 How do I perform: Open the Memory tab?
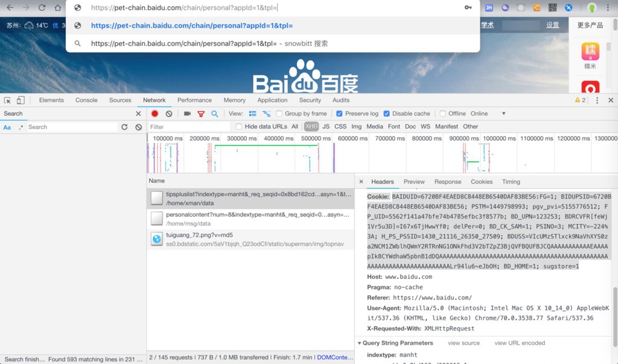click(x=235, y=100)
